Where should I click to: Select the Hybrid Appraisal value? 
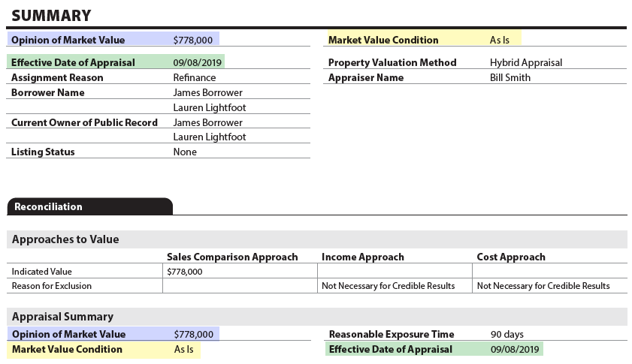(x=526, y=62)
